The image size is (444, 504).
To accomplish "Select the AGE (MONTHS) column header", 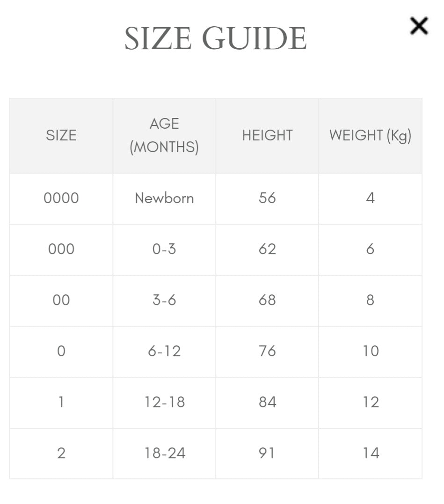I will (x=164, y=135).
